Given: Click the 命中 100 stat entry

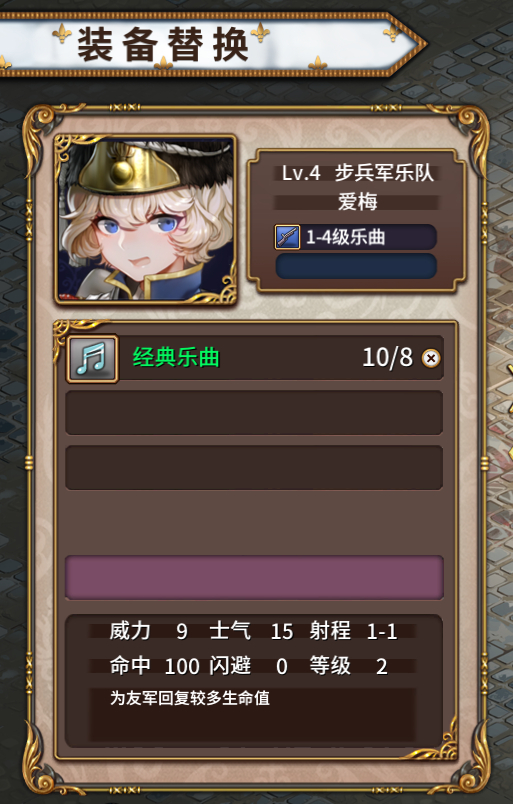Looking at the screenshot, I should (154, 666).
